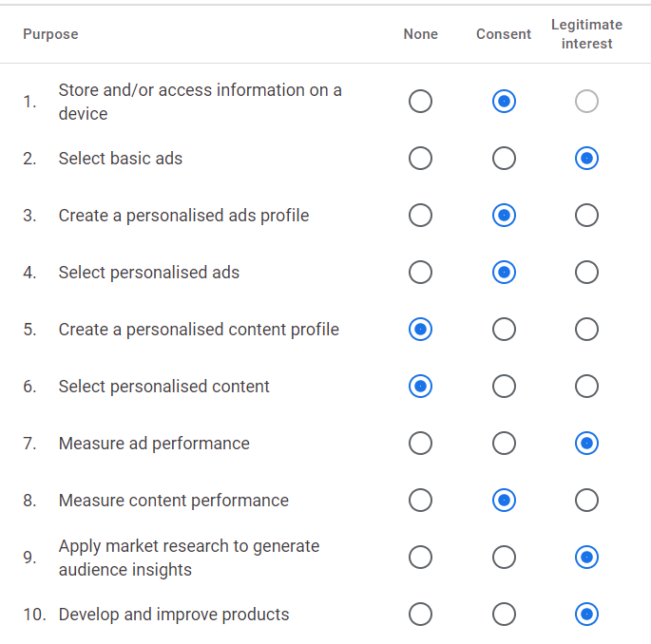Screen dimensions: 651x644
Task: Select Consent for Measure ad performance
Action: (x=504, y=444)
